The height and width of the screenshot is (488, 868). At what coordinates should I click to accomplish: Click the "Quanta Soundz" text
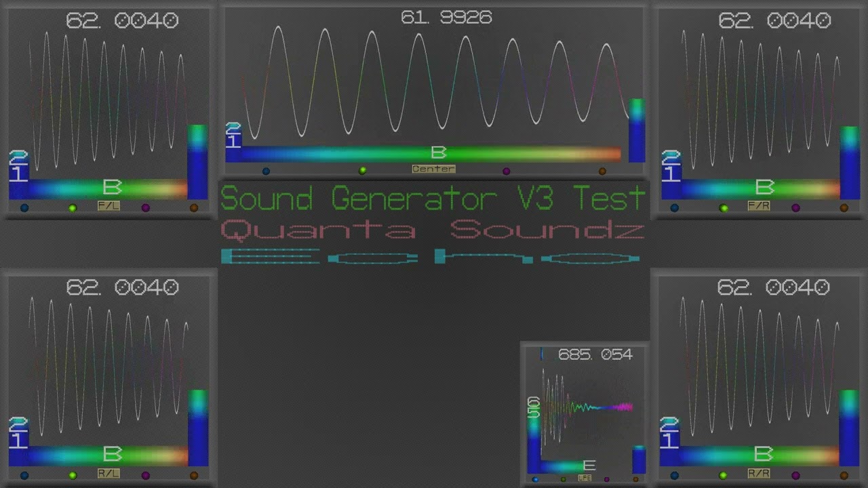(x=433, y=230)
